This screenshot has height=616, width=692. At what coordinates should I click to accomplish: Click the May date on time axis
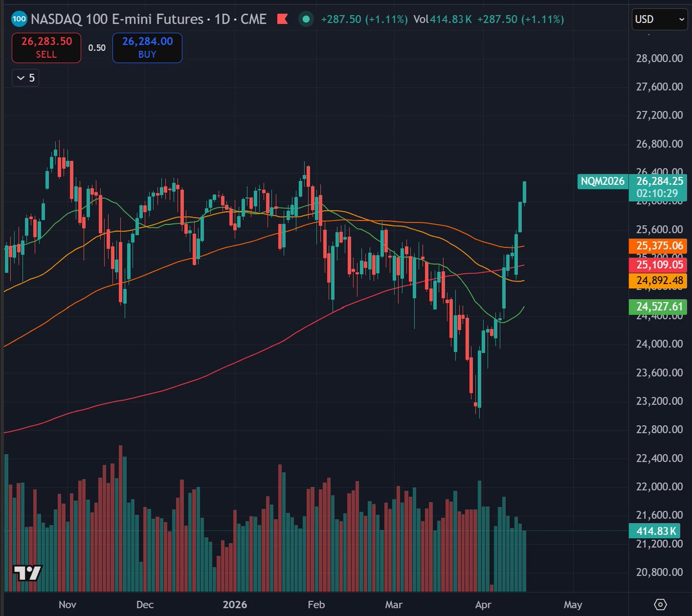click(573, 604)
